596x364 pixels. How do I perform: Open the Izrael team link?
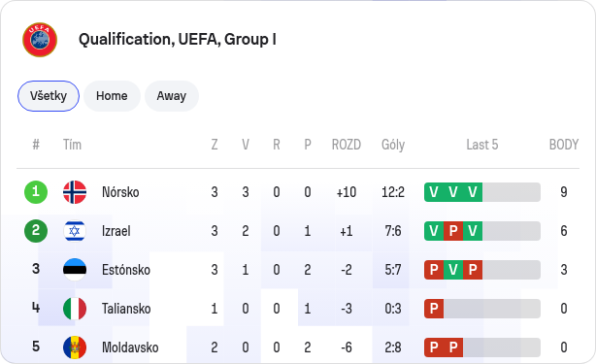(116, 231)
